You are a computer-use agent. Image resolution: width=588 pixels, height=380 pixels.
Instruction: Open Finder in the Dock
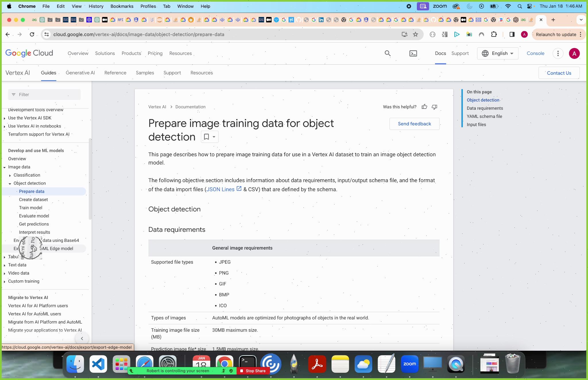click(75, 364)
